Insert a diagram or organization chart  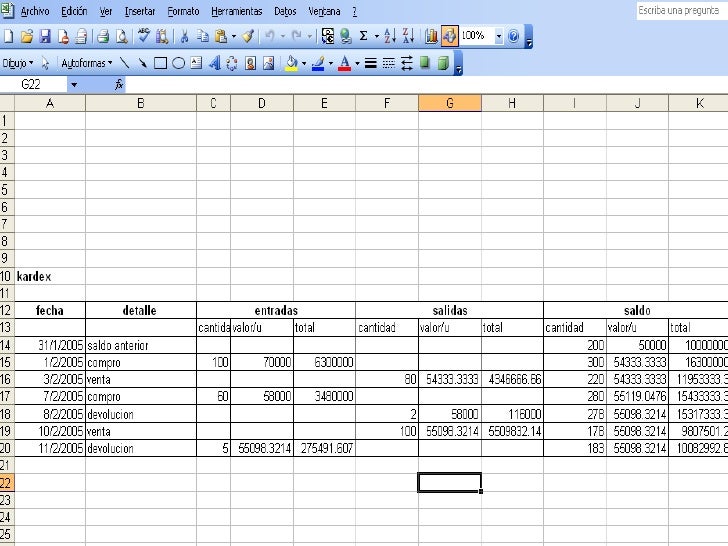point(232,63)
